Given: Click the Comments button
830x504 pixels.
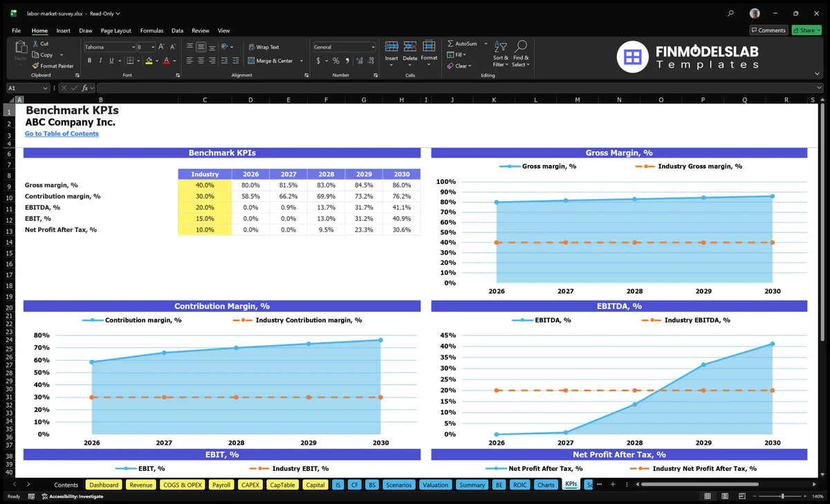Looking at the screenshot, I should click(768, 30).
